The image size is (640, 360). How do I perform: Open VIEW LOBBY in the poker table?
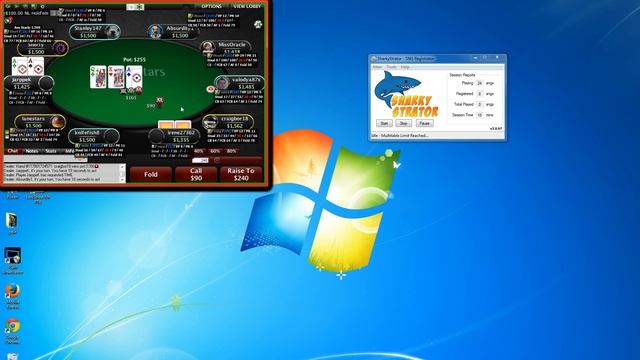click(x=247, y=7)
